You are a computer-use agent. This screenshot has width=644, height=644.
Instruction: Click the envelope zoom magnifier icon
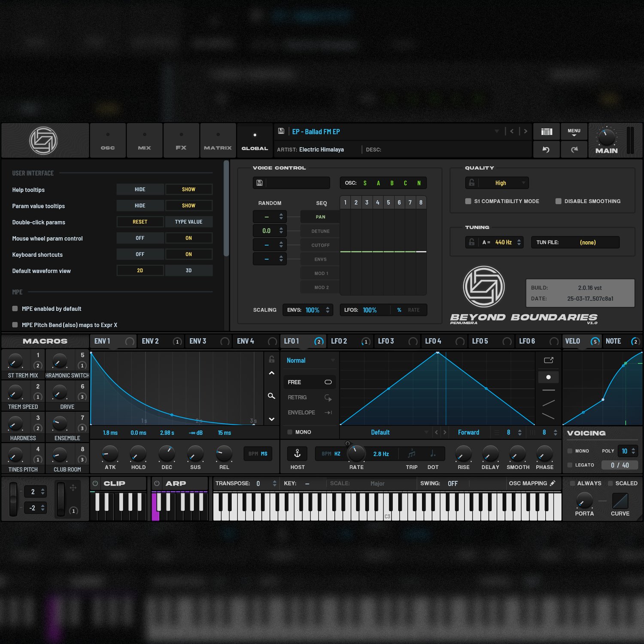coord(271,396)
